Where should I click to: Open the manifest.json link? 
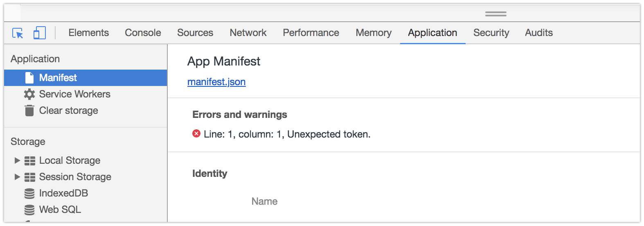[216, 82]
